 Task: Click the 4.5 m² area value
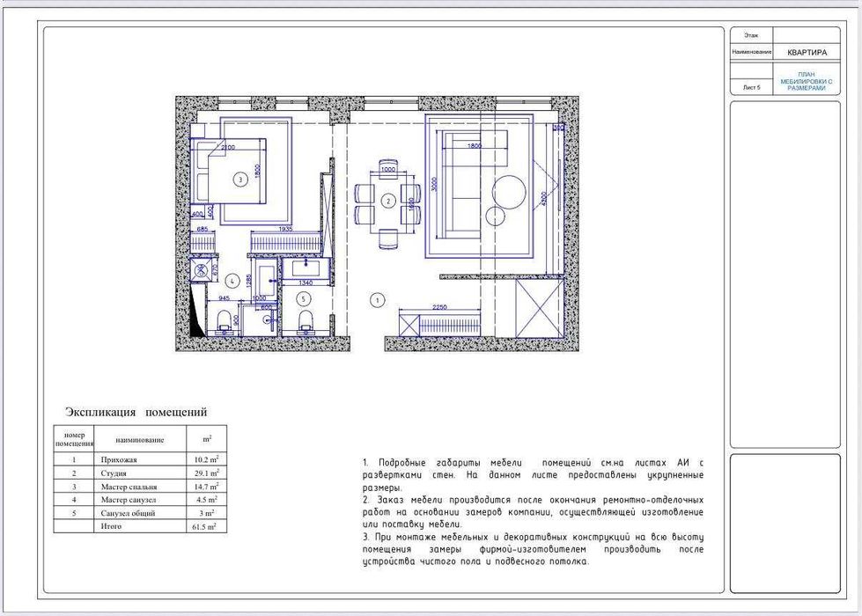(x=207, y=500)
